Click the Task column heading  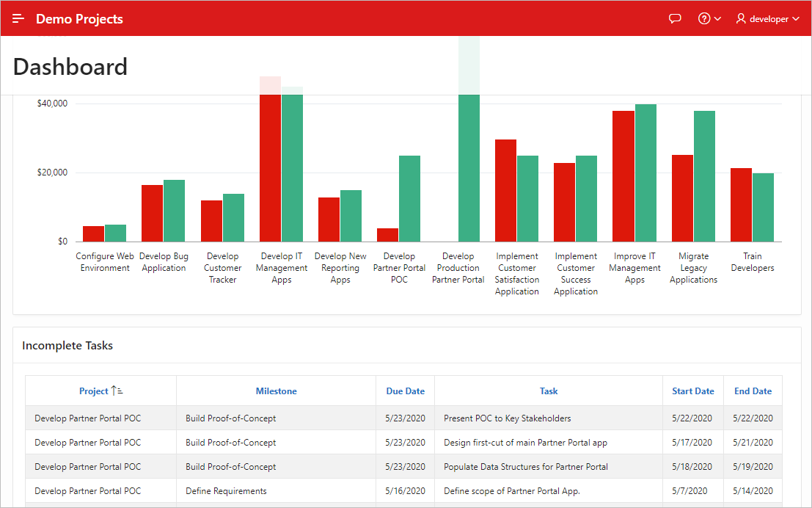(x=548, y=391)
